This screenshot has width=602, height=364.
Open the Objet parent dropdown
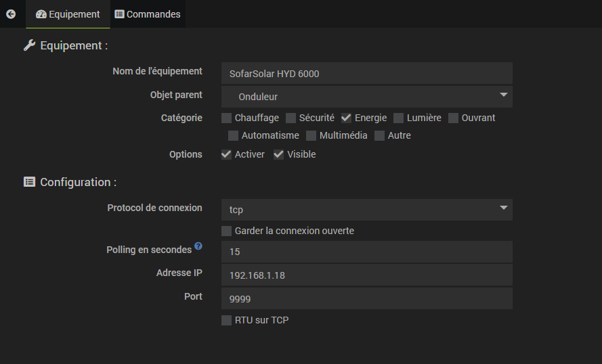pyautogui.click(x=366, y=97)
